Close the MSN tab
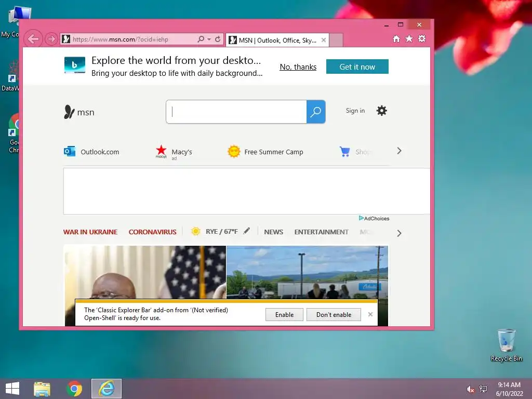 [x=324, y=40]
